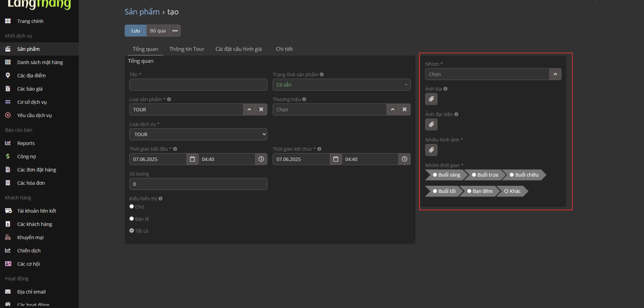The width and height of the screenshot is (644, 308).
Task: Click the calendar icon for start date
Action: 192,159
